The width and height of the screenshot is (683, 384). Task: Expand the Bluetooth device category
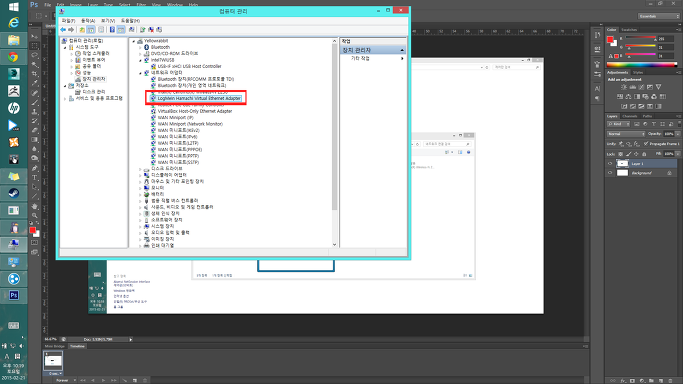[x=141, y=47]
